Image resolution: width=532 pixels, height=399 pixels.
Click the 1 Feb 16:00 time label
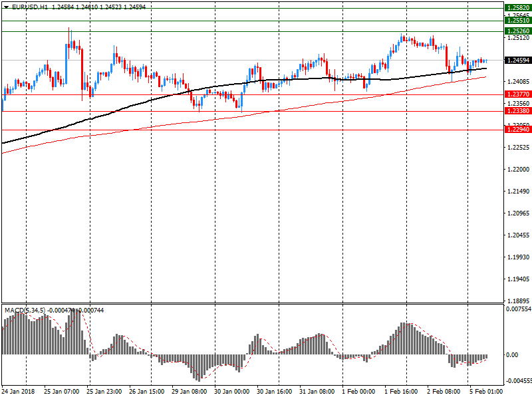coord(401,392)
